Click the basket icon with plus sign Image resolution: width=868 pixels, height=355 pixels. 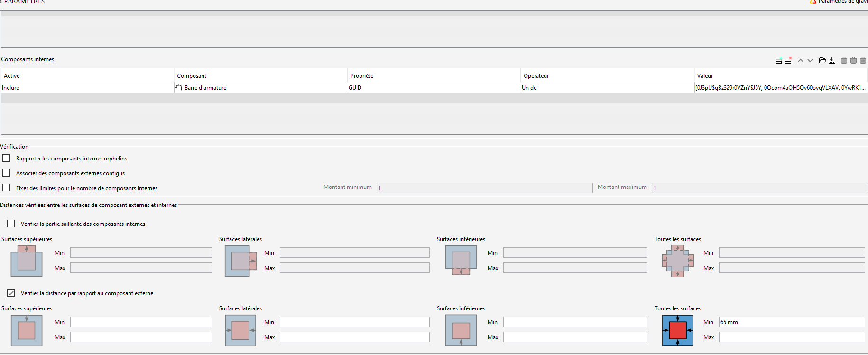(x=844, y=60)
